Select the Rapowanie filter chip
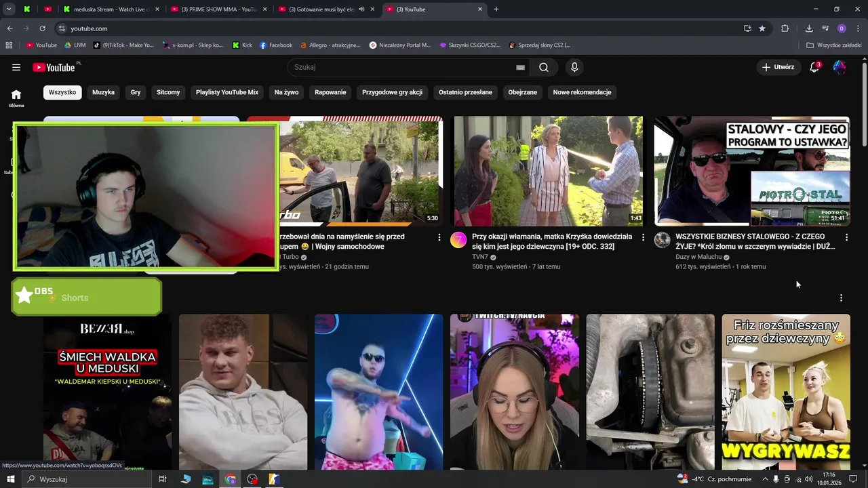This screenshot has height=488, width=868. coord(330,92)
